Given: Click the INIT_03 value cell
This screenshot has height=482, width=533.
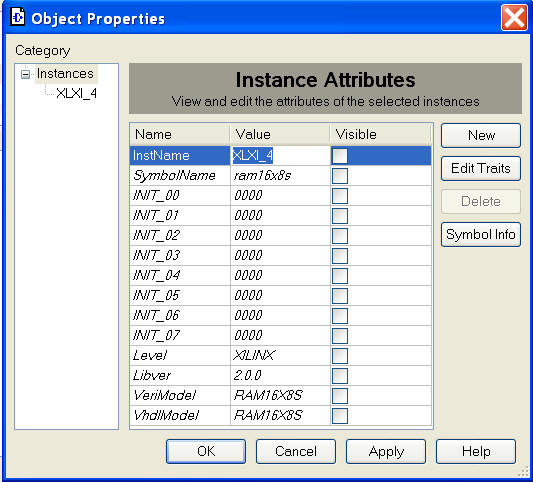Looking at the screenshot, I should [x=280, y=256].
